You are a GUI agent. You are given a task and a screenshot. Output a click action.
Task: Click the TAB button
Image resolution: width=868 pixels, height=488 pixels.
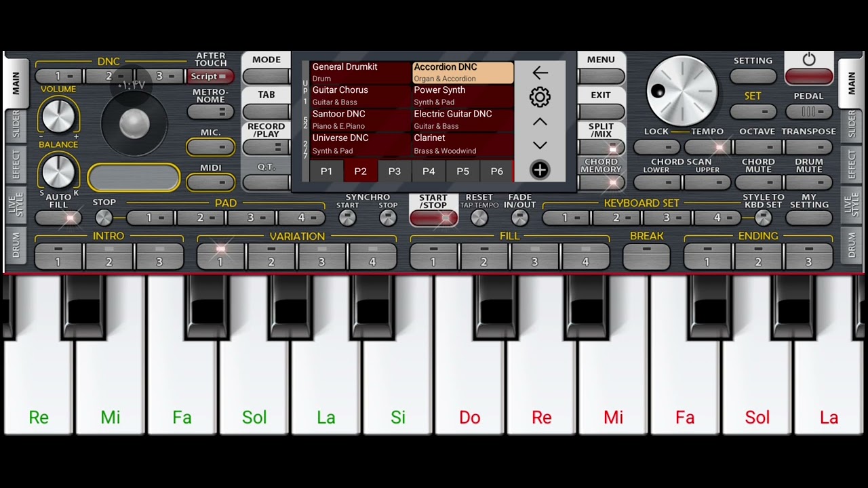coord(267,111)
